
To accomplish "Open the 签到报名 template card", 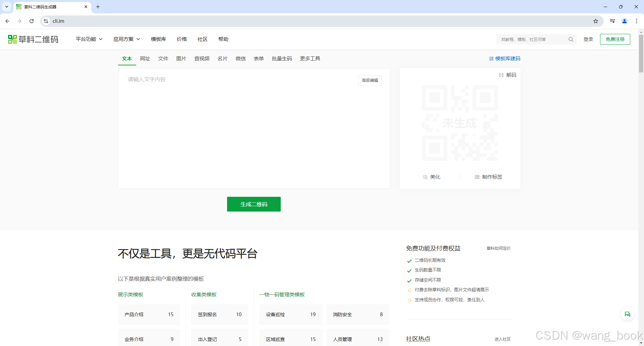I will click(220, 314).
